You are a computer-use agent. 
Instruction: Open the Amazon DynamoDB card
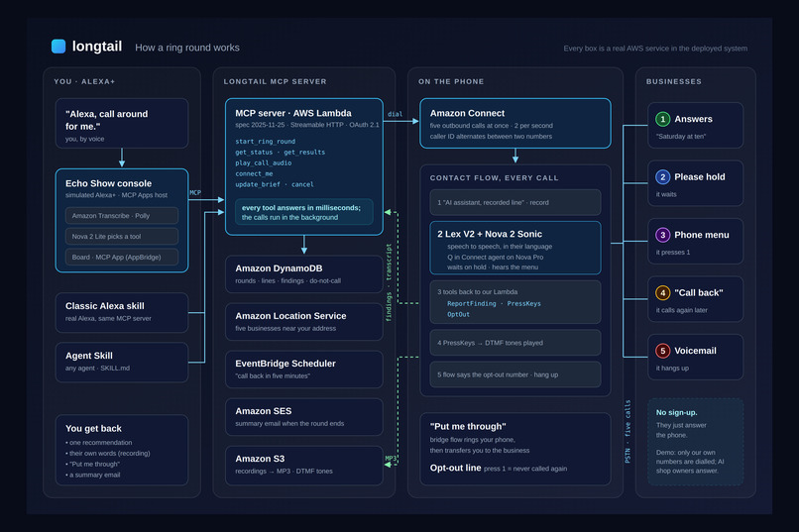click(303, 274)
